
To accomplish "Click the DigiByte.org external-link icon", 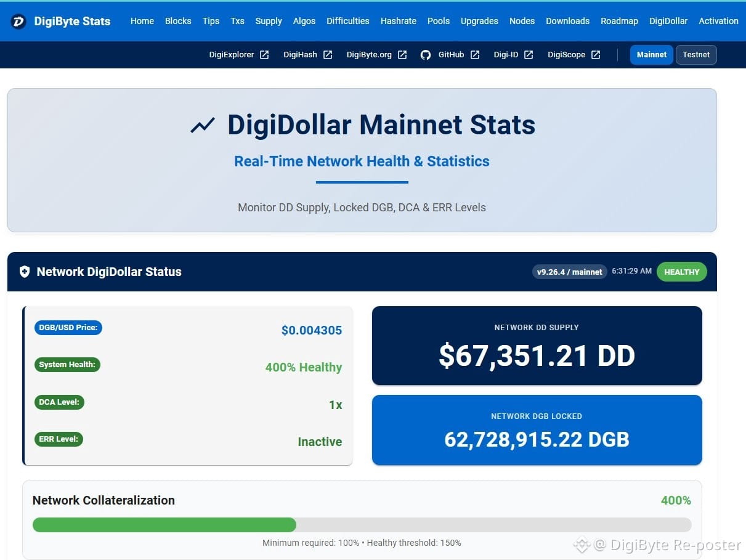I will click(x=402, y=55).
